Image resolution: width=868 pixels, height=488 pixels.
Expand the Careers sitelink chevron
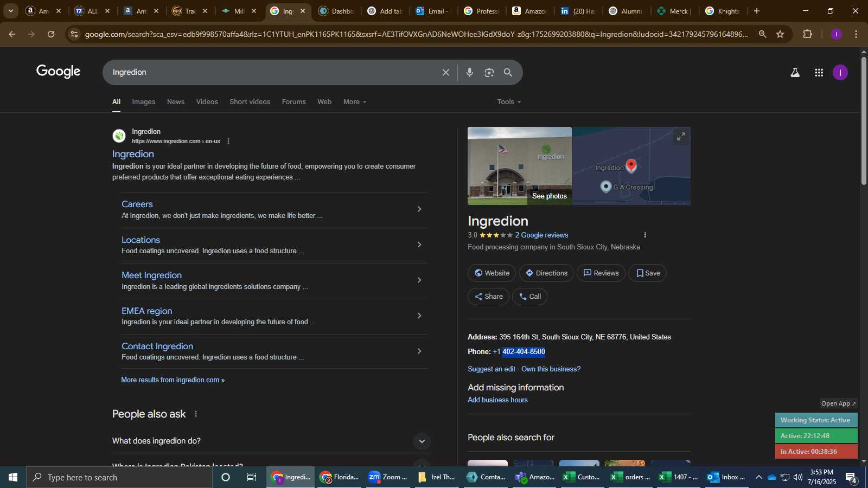(x=419, y=209)
